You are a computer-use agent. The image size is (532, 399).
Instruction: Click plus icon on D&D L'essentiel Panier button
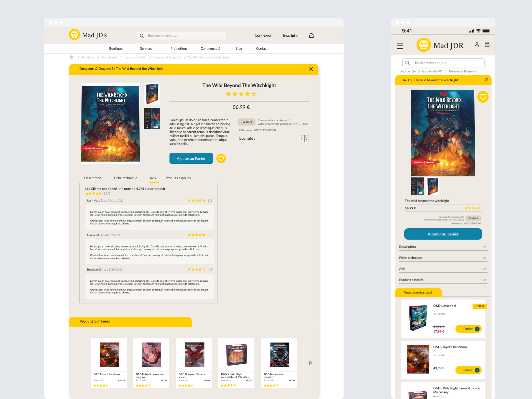point(477,329)
